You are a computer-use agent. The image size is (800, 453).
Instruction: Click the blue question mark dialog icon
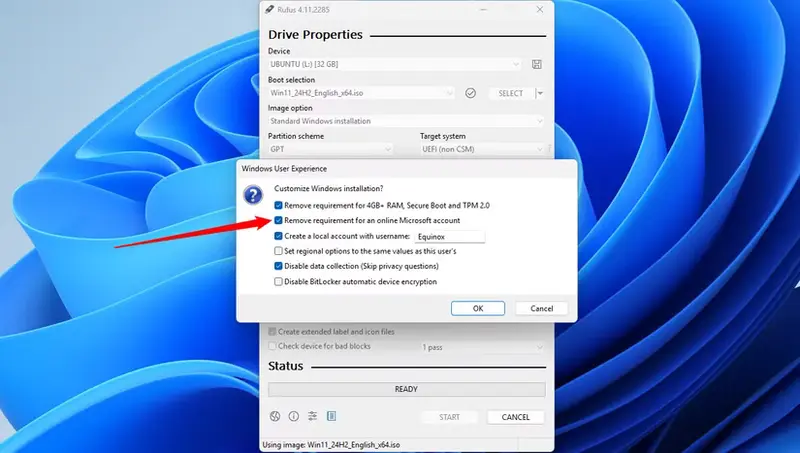point(253,194)
